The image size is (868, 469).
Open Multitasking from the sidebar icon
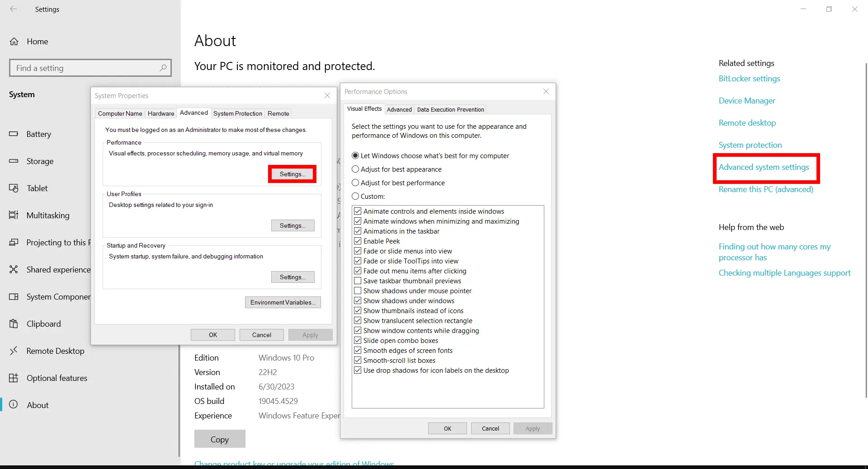[x=14, y=216]
